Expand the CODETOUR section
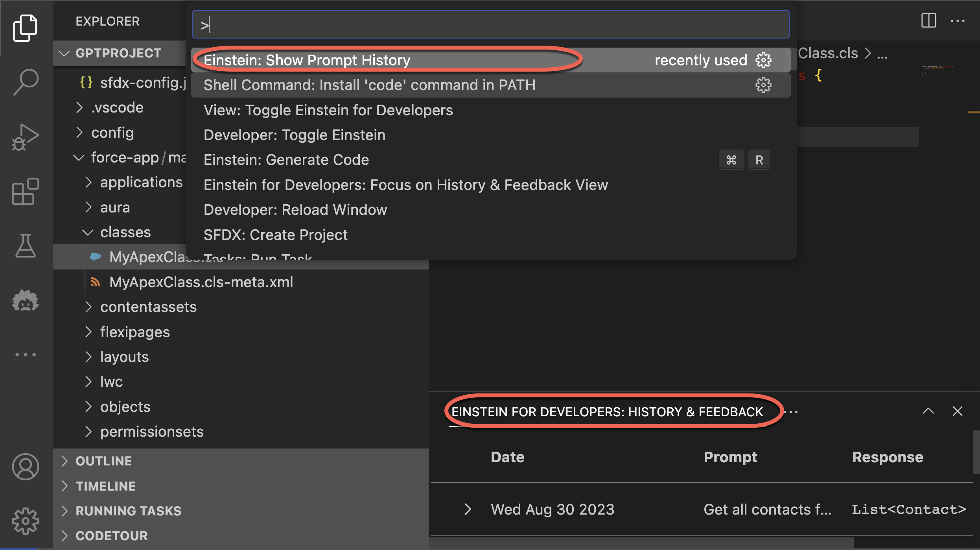 [241, 535]
